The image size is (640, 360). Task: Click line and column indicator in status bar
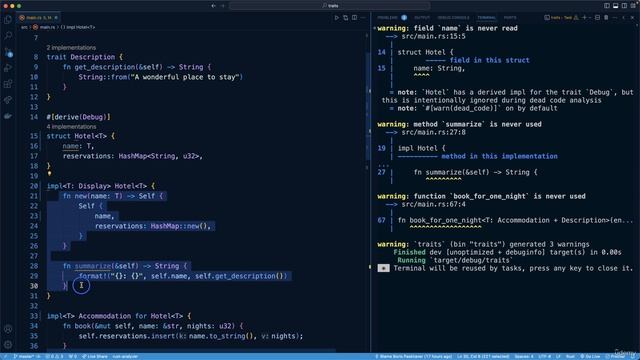tap(483, 356)
